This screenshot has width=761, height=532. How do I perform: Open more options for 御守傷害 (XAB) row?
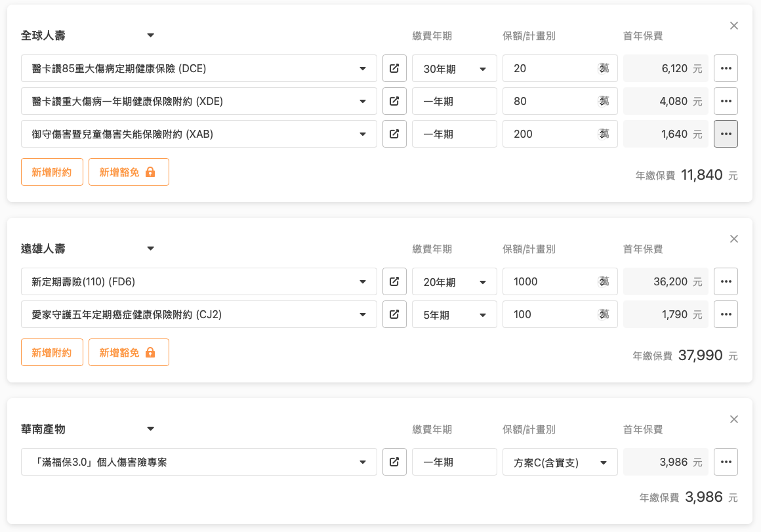click(x=726, y=134)
